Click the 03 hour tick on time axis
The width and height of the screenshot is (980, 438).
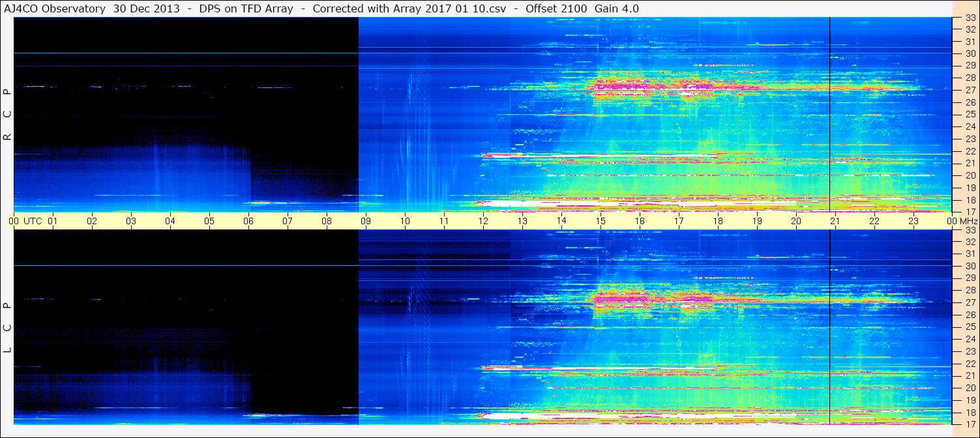(131, 221)
